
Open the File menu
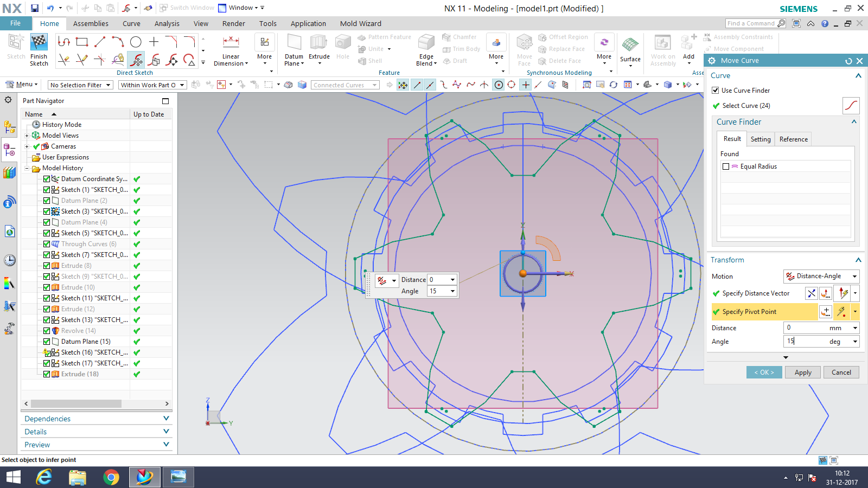16,23
